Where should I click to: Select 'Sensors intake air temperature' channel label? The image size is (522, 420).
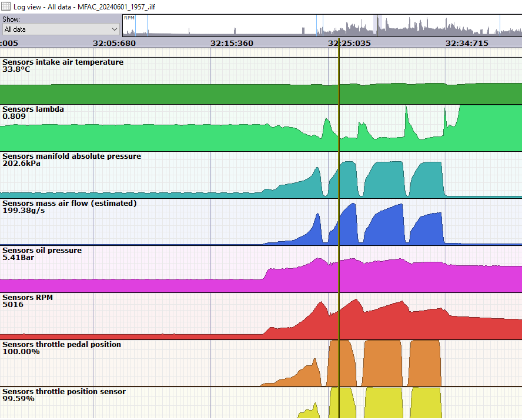(63, 62)
